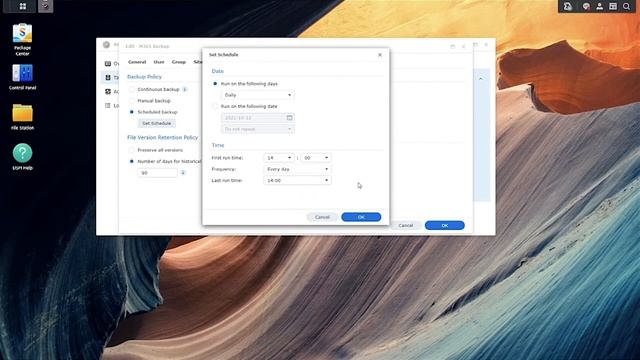Show notifications via the chat bubble icon

tap(586, 6)
